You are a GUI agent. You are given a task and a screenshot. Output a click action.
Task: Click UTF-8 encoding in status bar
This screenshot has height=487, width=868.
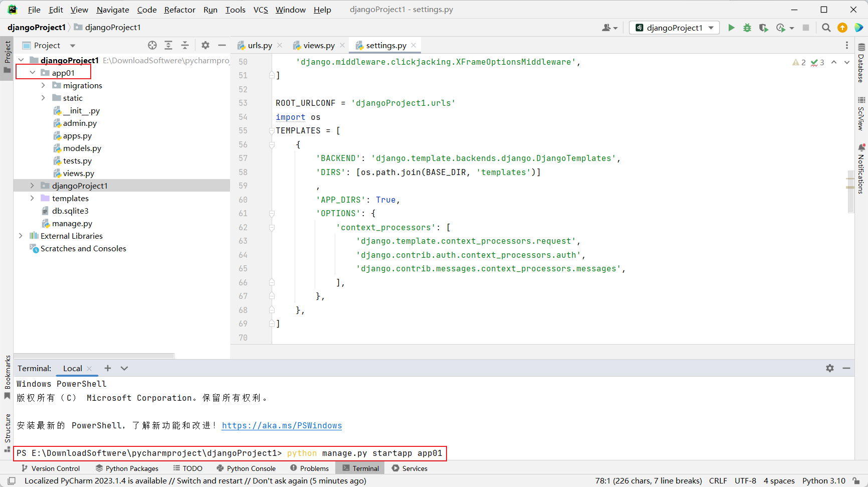[x=745, y=480]
